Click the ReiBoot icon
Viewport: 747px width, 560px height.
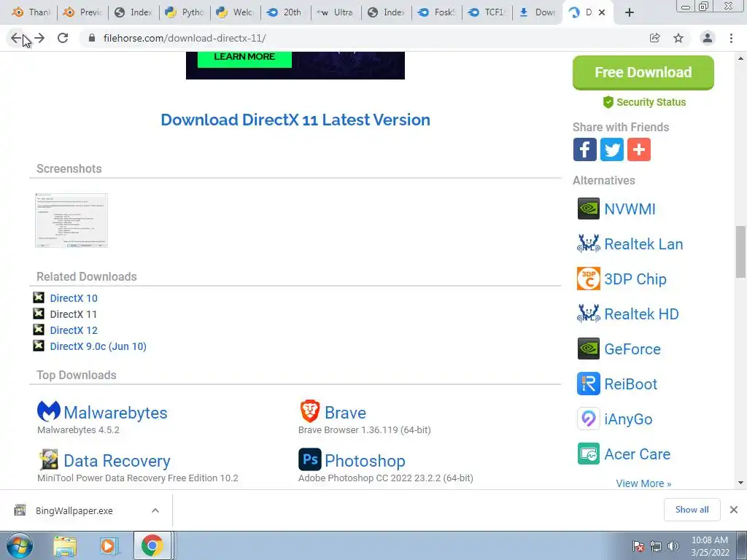point(589,384)
